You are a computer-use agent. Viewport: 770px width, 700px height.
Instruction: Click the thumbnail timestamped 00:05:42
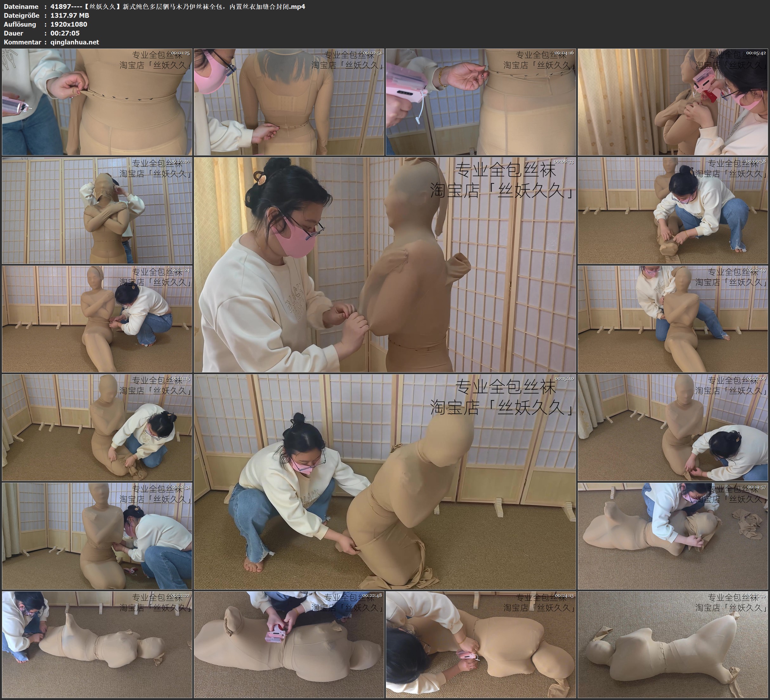coord(673,102)
